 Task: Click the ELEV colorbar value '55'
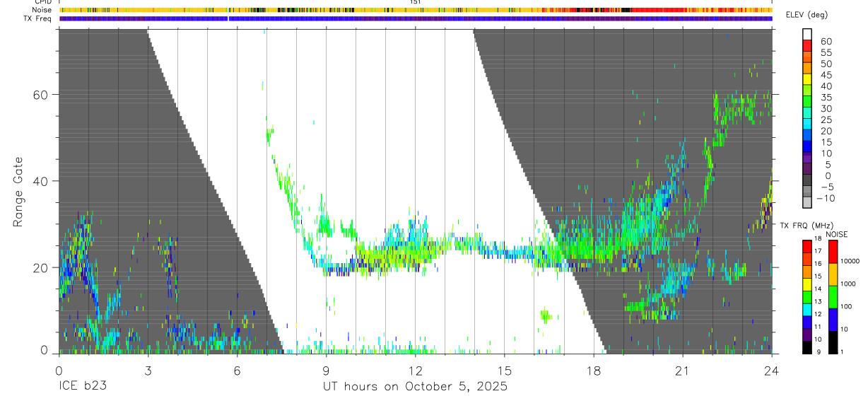826,53
